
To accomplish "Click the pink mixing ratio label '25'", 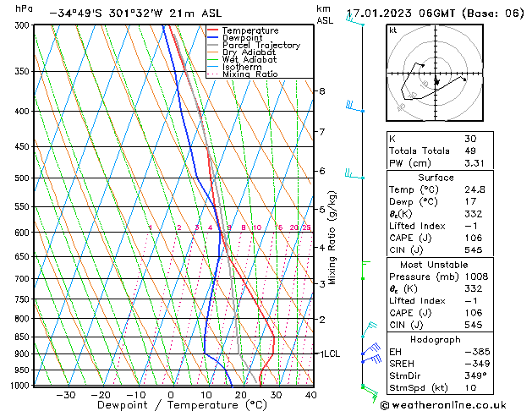I will tap(307, 227).
